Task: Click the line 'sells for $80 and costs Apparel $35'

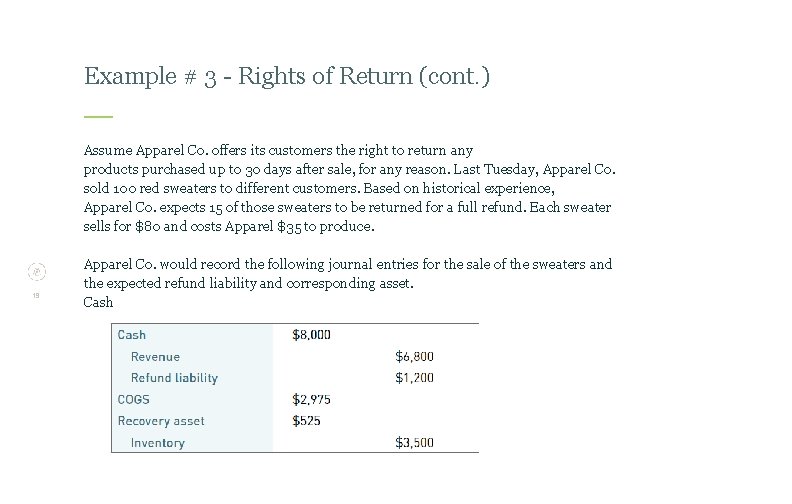Action: pyautogui.click(x=229, y=226)
